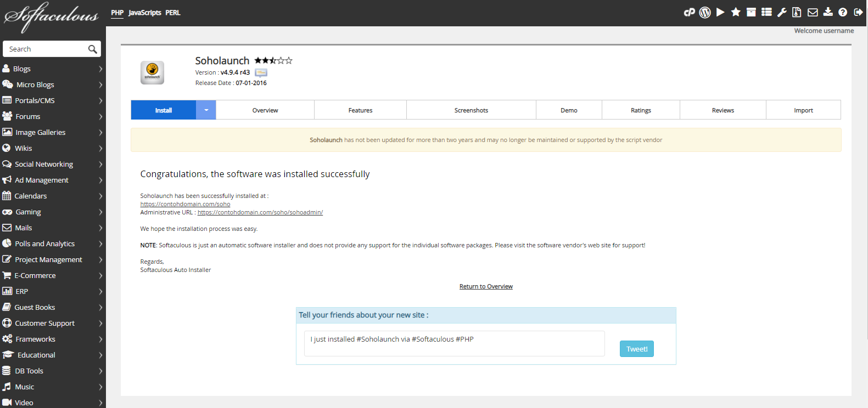Switch to the Screenshots tab
The image size is (868, 408).
coord(471,110)
